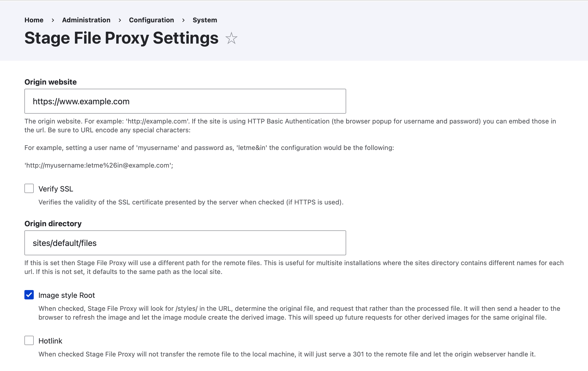Click chevron between Configuration and System

point(183,20)
